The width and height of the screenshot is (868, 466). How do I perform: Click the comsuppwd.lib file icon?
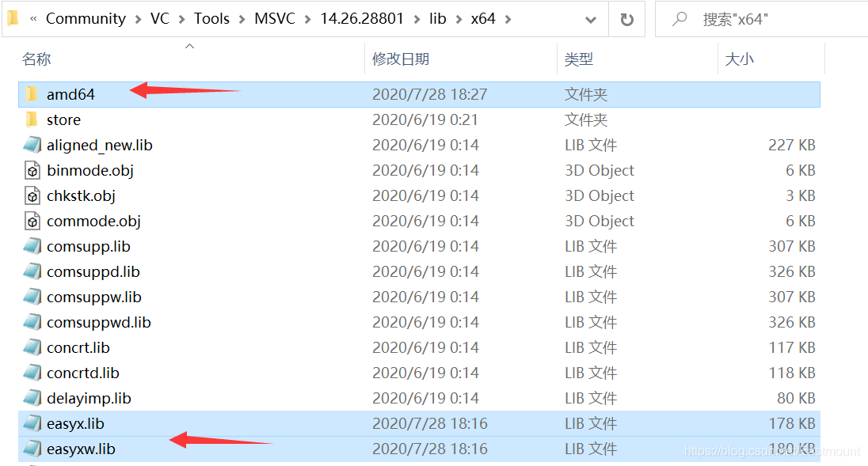[32, 322]
